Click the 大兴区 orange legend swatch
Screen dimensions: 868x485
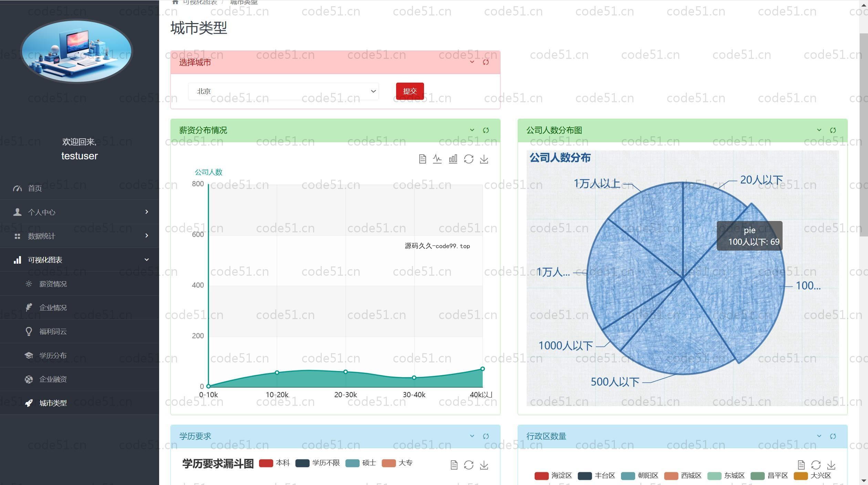pos(800,476)
